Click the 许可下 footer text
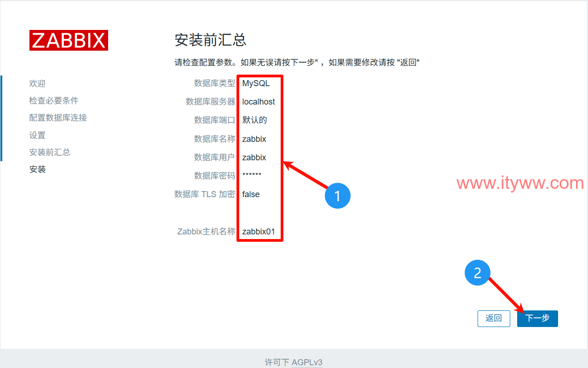This screenshot has height=368, width=588. coord(277,362)
